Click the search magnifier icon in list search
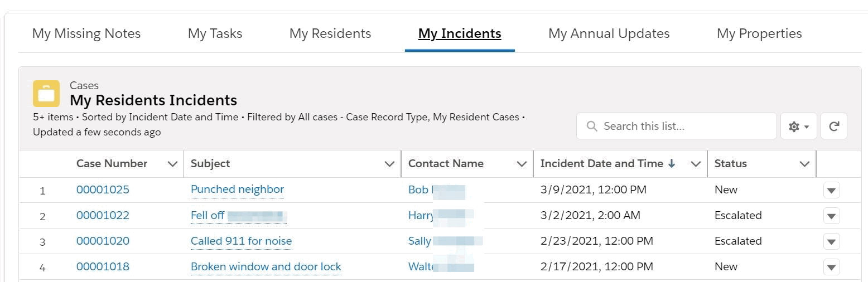Viewport: 868px width, 282px height. tap(592, 127)
